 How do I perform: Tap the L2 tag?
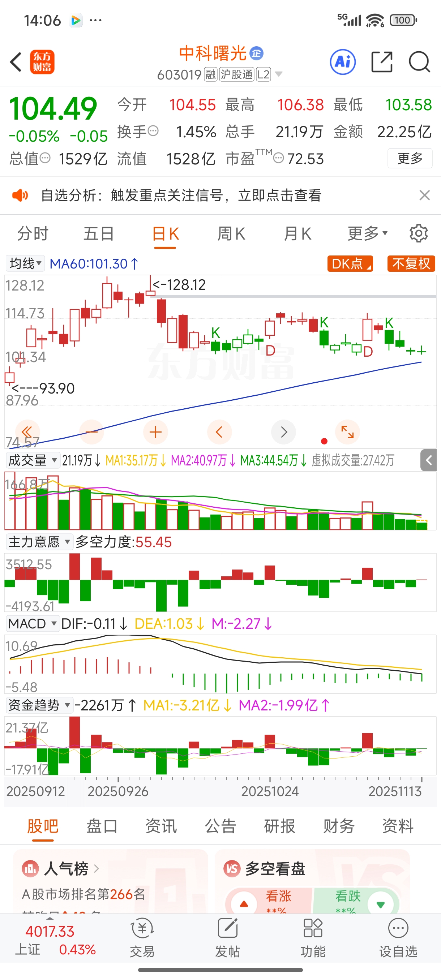(263, 74)
